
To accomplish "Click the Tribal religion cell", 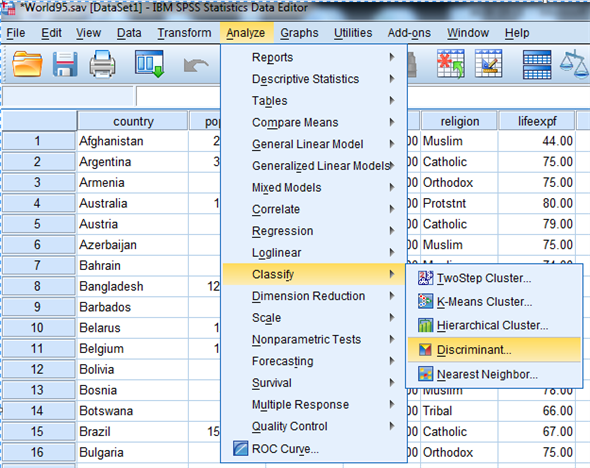I will 459,411.
